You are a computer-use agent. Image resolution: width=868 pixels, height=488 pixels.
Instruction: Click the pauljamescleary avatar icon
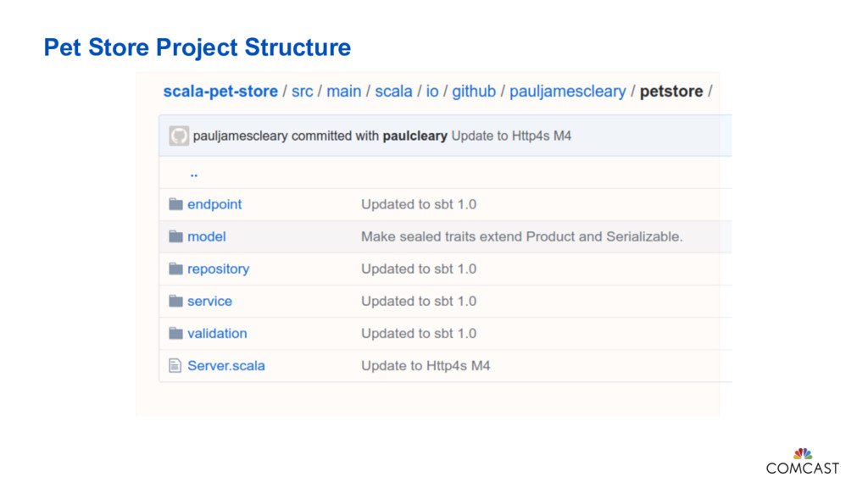pos(178,136)
